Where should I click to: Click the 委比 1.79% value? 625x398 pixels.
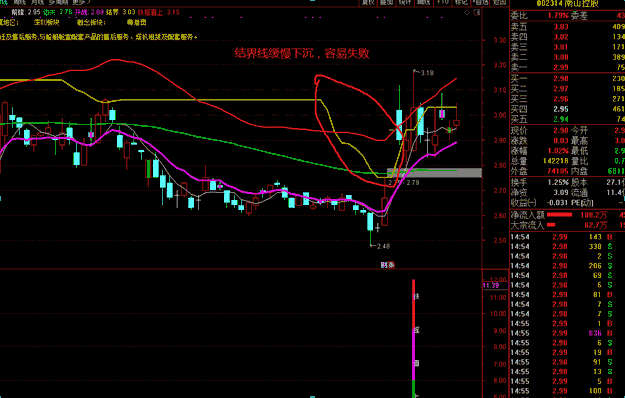click(558, 16)
